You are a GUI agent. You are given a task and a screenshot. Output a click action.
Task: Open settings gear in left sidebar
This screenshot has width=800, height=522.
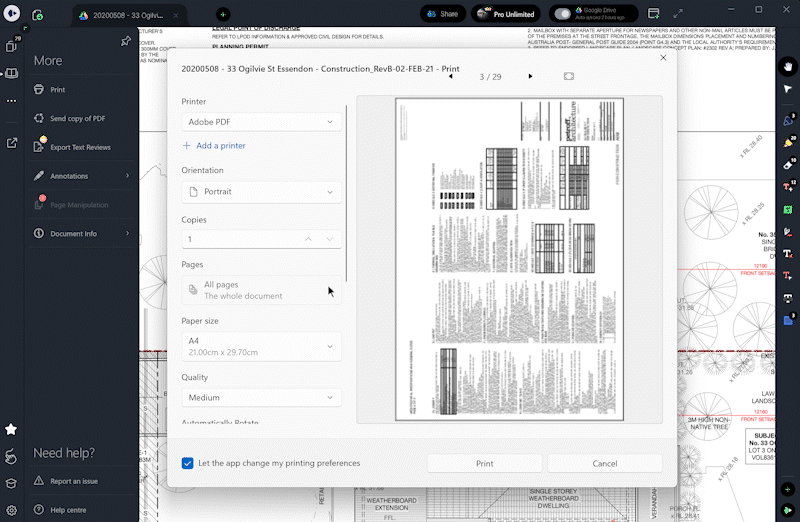click(x=11, y=510)
